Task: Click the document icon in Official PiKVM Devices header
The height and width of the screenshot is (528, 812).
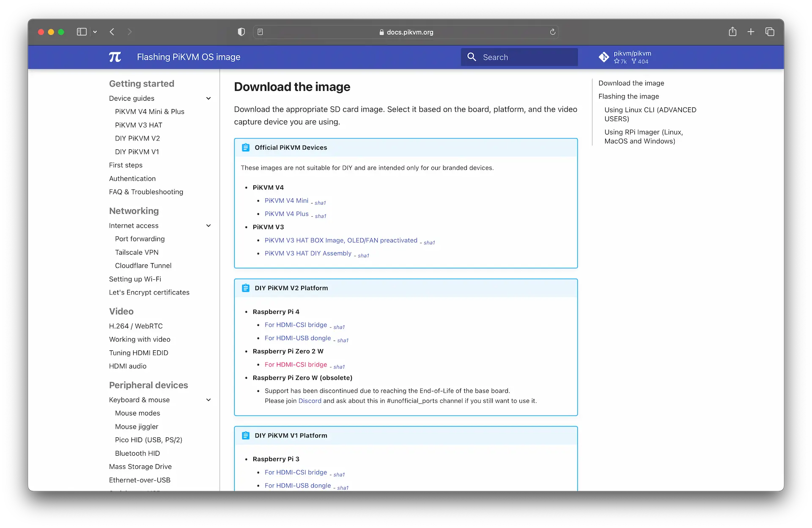Action: 246,147
